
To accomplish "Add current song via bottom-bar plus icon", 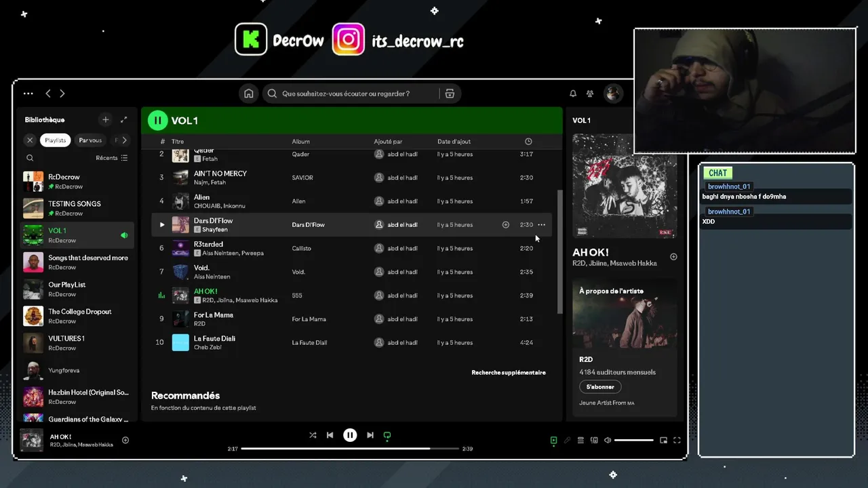I will tap(125, 440).
